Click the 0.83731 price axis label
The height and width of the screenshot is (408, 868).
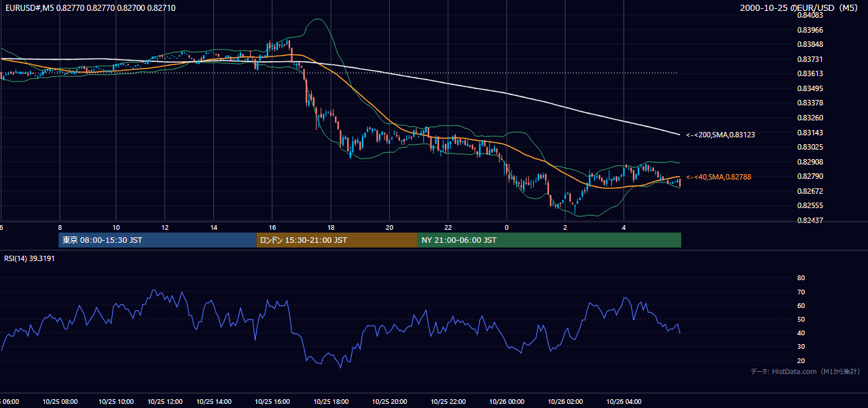tap(810, 60)
